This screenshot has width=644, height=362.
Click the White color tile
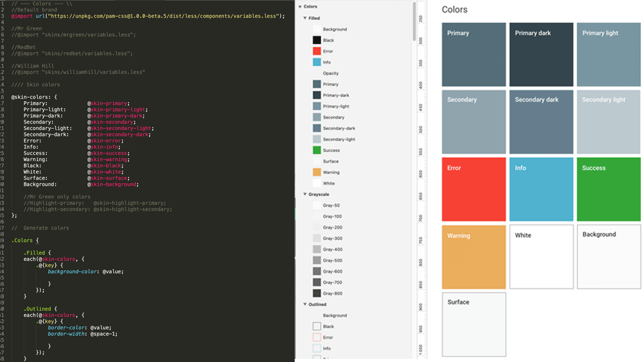(541, 257)
